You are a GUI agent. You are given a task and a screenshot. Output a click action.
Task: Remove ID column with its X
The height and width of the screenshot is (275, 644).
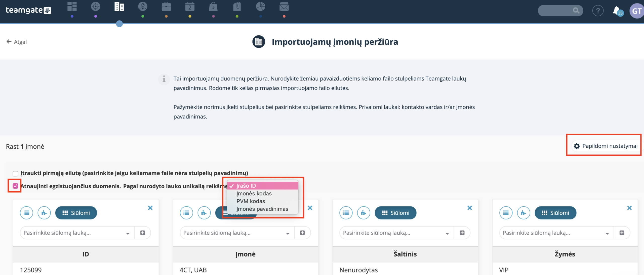tap(150, 208)
